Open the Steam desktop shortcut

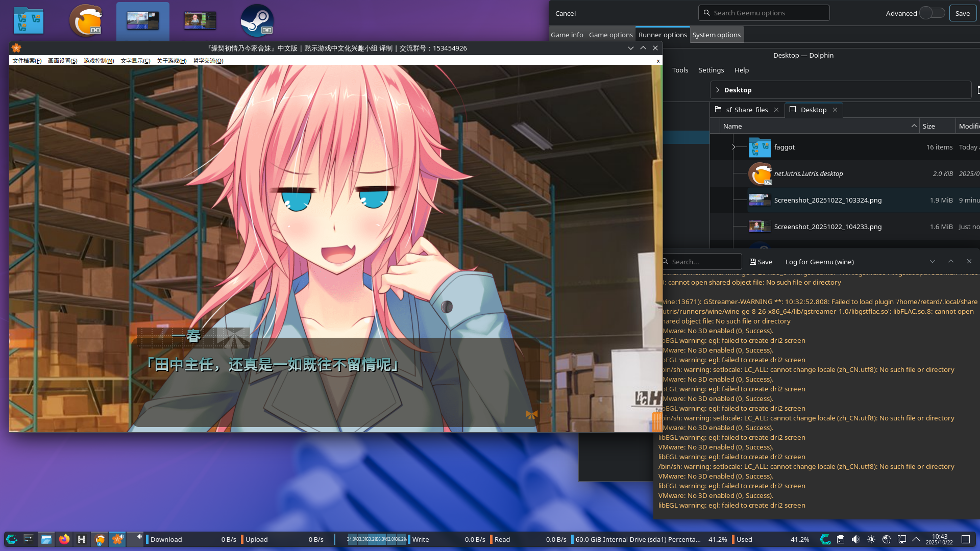(x=257, y=21)
